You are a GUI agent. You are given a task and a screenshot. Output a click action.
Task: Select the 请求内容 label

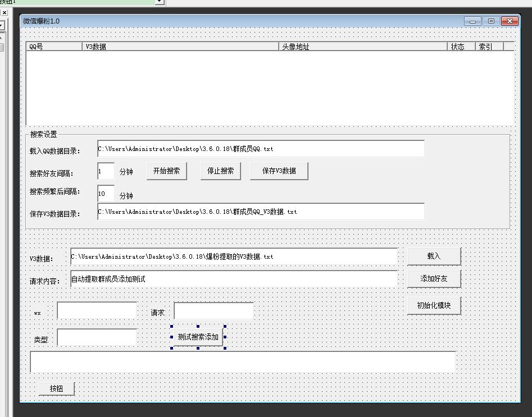click(x=44, y=281)
